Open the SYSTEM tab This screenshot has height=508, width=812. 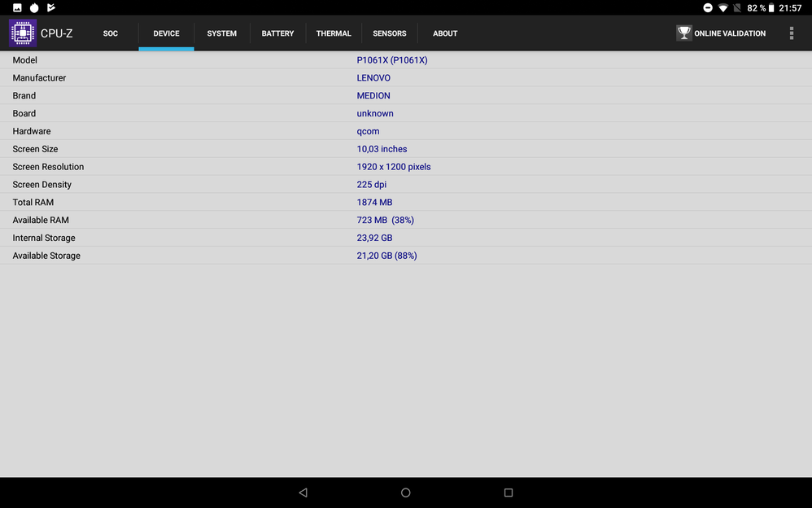pos(221,33)
